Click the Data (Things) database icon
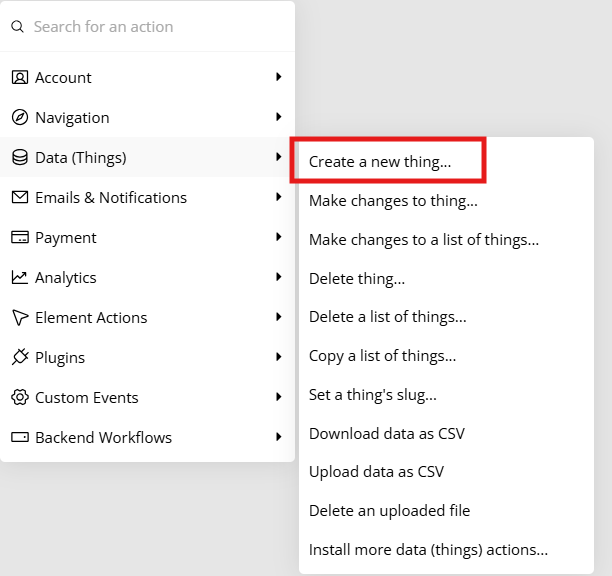This screenshot has height=576, width=612. [x=20, y=158]
